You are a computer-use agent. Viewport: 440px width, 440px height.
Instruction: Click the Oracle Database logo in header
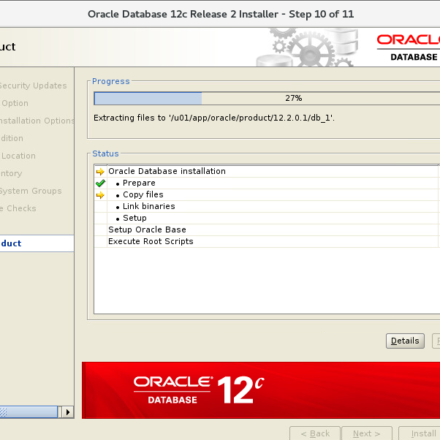(408, 48)
